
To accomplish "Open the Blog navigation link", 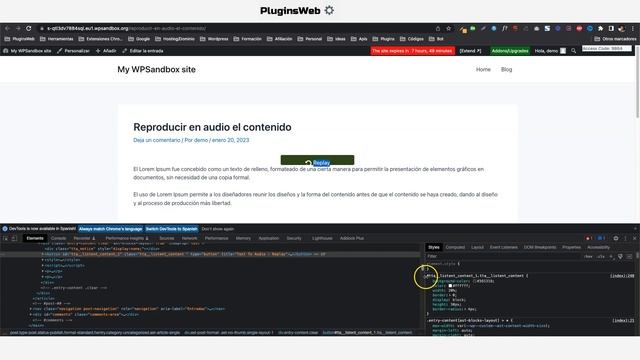I will coord(507,69).
